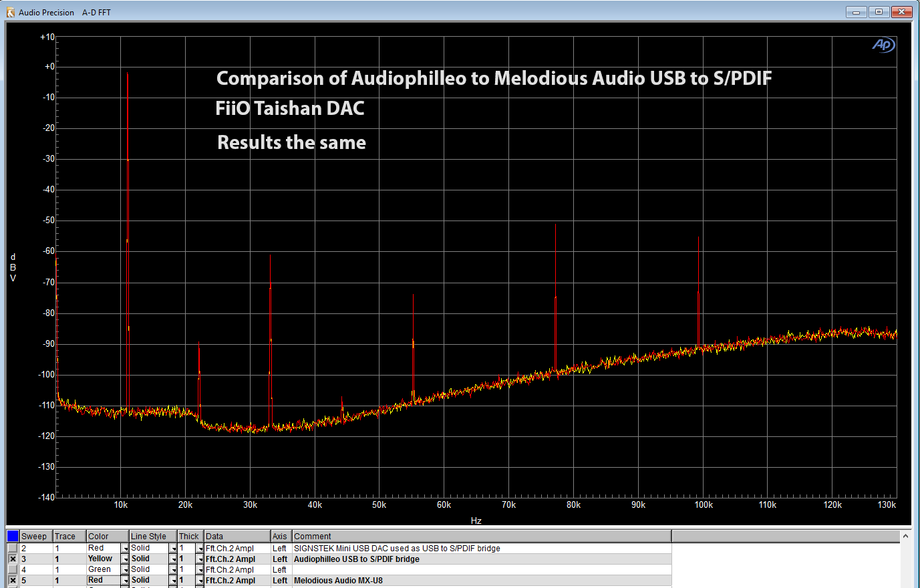920x588 pixels.
Task: Minimize the A-D FFT window
Action: pyautogui.click(x=856, y=12)
